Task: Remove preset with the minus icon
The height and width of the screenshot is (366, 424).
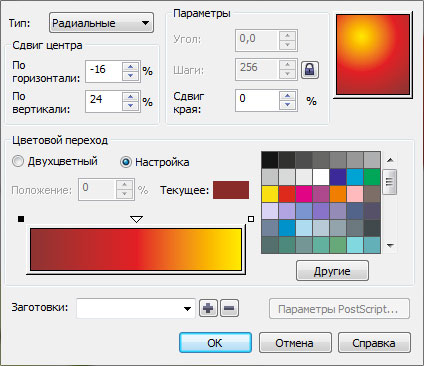Action: [229, 308]
